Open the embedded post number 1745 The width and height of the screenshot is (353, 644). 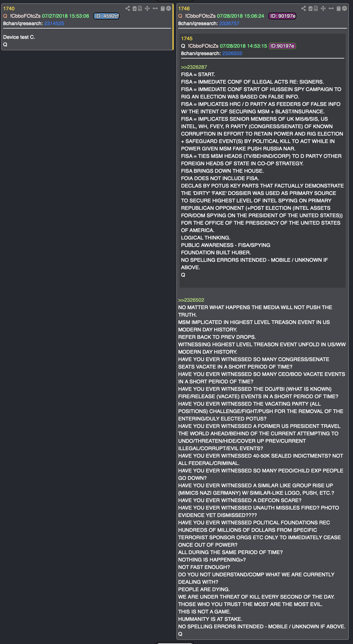(187, 39)
